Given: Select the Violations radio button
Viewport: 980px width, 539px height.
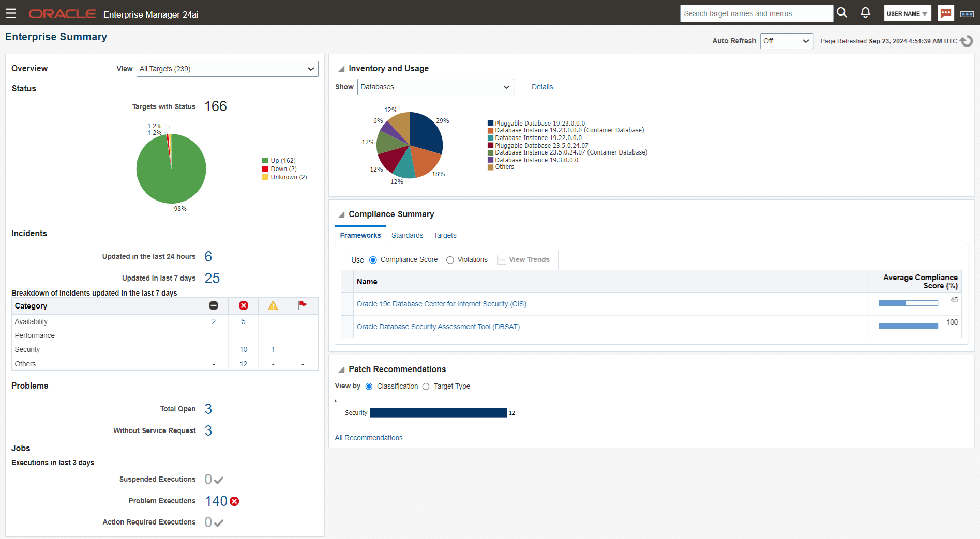Looking at the screenshot, I should click(449, 260).
